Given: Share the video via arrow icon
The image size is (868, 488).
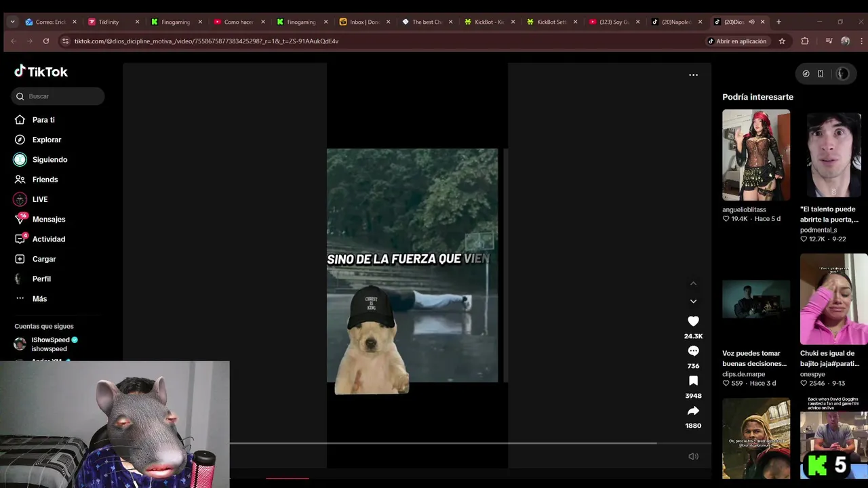Looking at the screenshot, I should click(693, 411).
